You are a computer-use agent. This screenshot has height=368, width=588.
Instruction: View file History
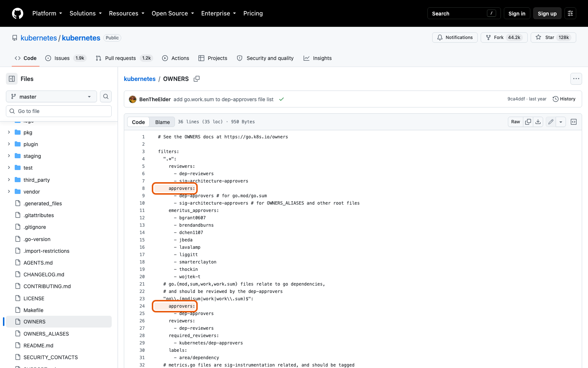[x=564, y=99]
